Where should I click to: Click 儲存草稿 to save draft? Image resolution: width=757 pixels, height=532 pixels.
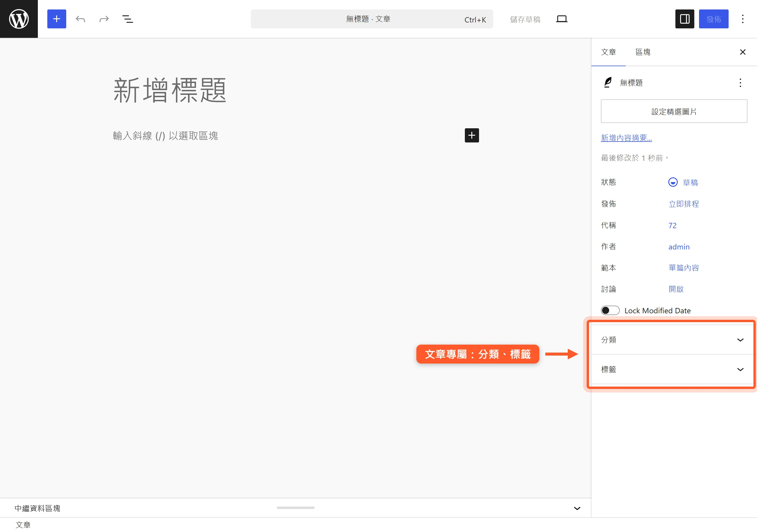point(525,20)
